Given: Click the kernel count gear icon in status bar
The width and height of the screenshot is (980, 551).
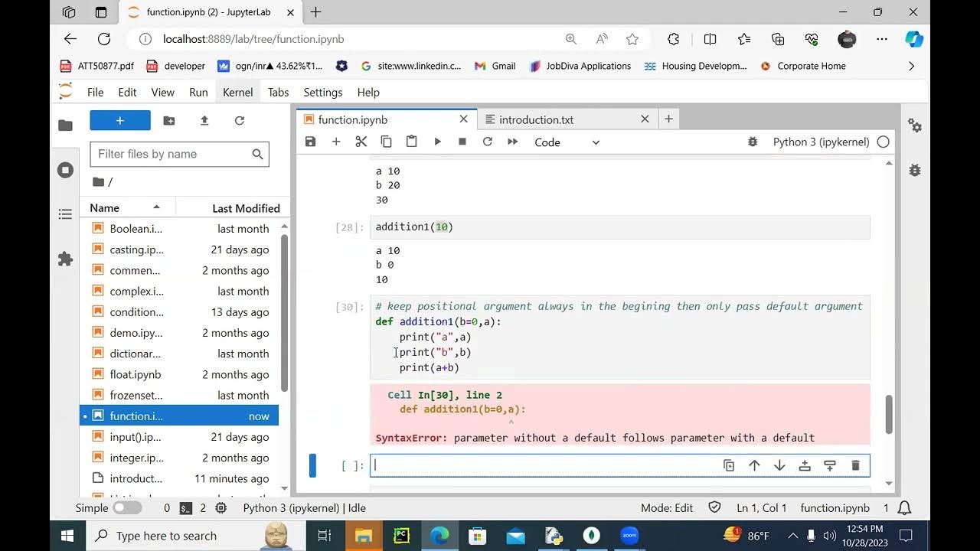Looking at the screenshot, I should 221,508.
